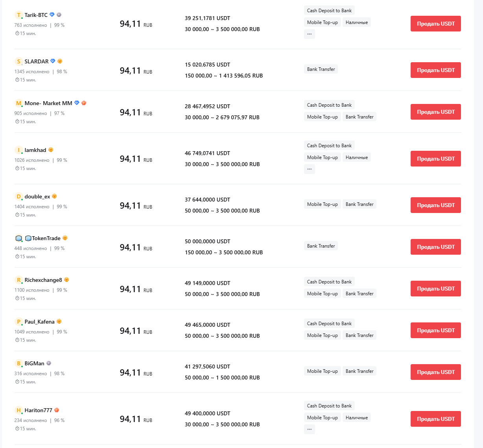Screen dimensions: 483x448
Task: Click the blue diamond badge beside Tarik-BTC
Action: [x=52, y=15]
